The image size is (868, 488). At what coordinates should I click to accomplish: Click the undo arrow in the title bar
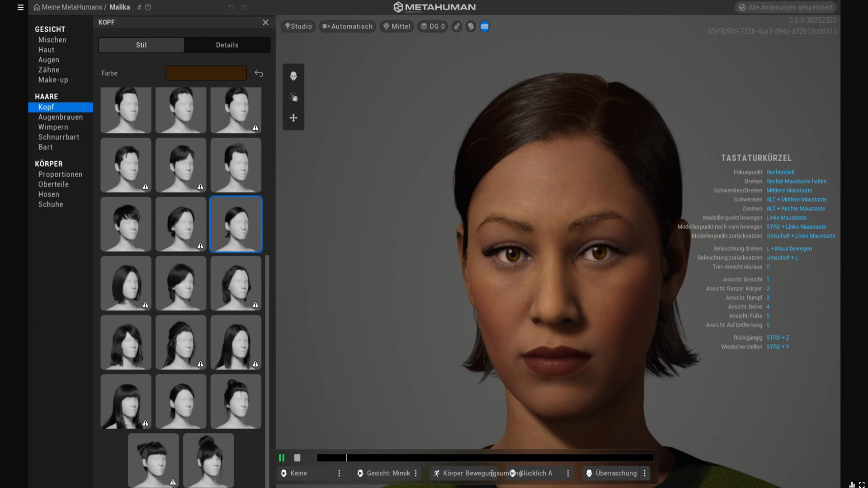[230, 7]
